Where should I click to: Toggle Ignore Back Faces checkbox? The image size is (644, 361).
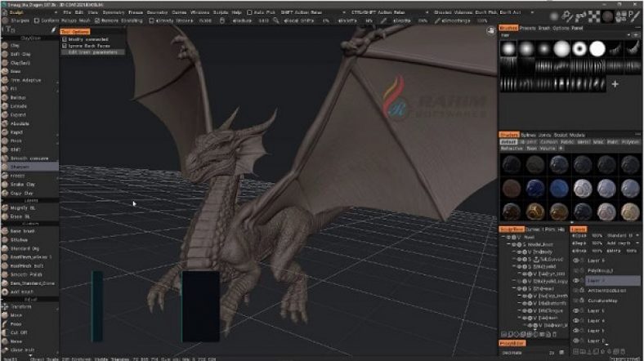(x=65, y=45)
